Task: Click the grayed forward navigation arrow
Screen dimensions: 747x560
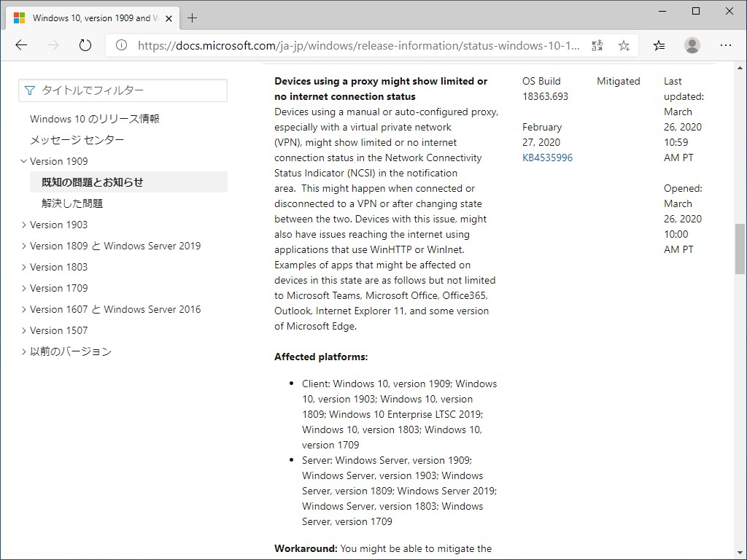Action: click(53, 44)
